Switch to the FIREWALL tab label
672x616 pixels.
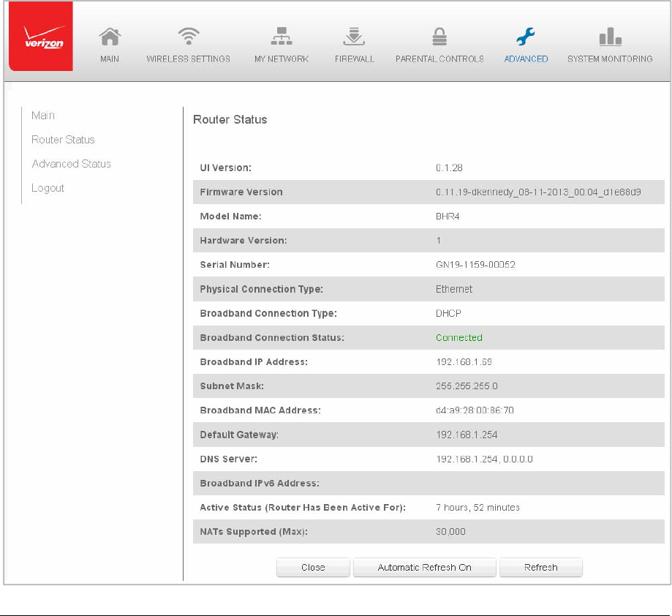pos(355,59)
